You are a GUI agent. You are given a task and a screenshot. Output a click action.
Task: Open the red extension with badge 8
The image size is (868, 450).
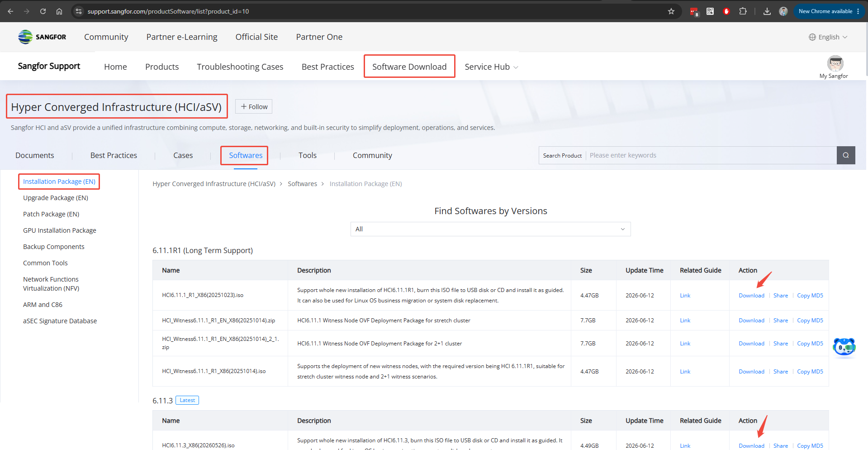point(694,11)
